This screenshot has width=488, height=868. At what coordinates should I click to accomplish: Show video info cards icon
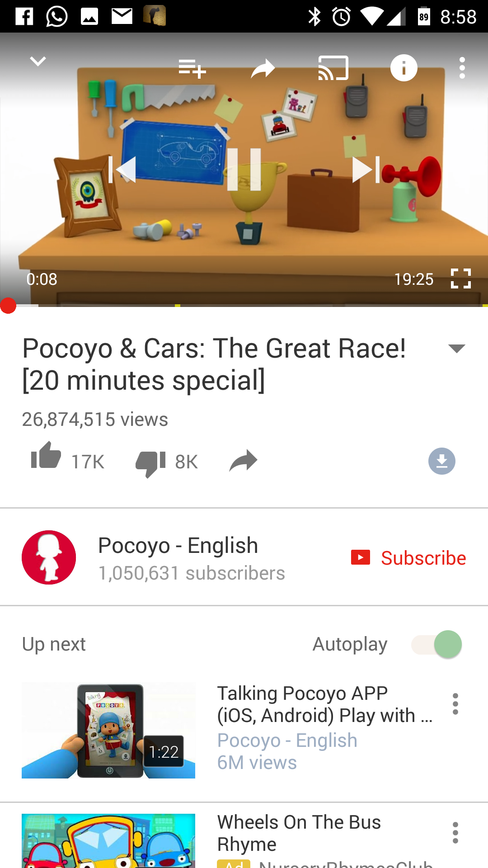click(x=404, y=68)
